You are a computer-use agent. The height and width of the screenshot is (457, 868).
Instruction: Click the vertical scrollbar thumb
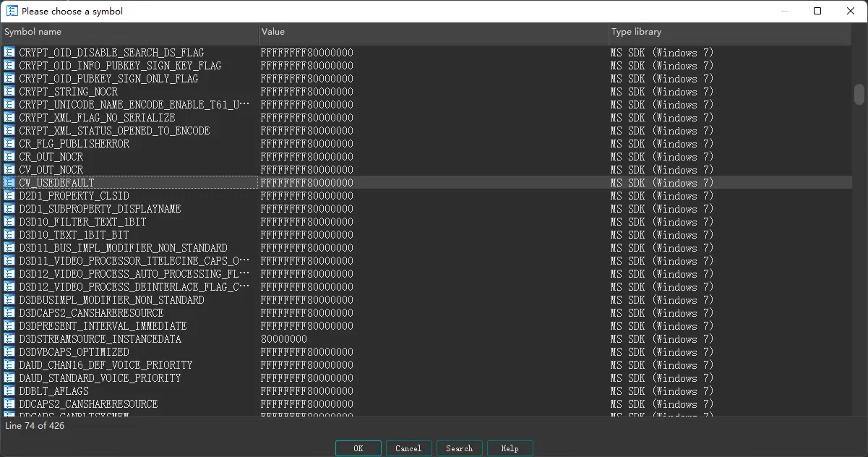pos(859,95)
